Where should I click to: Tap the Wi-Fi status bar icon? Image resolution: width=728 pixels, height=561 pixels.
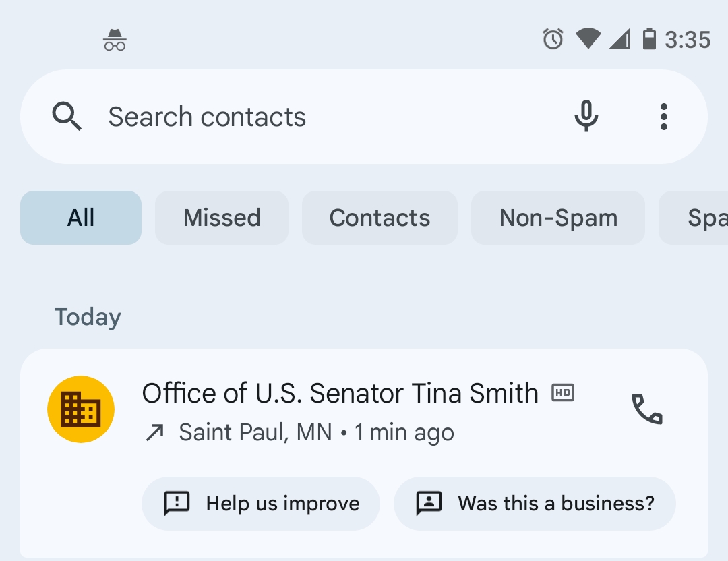click(588, 39)
